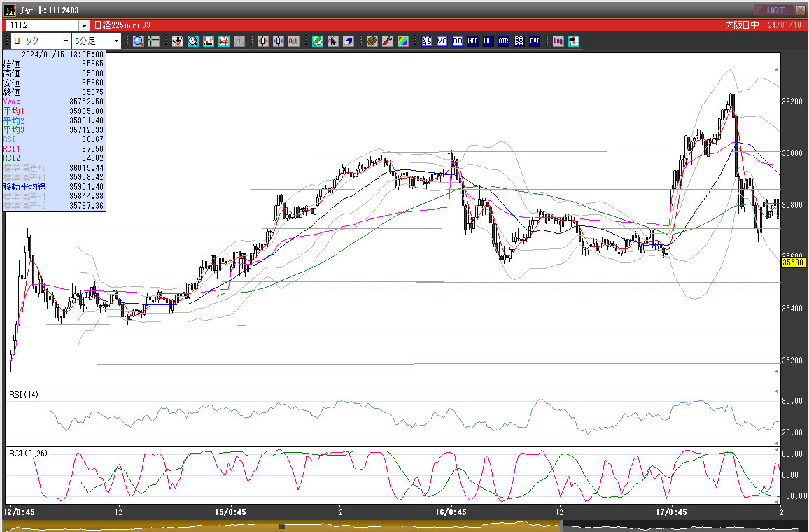The image size is (809, 532).
Task: Click the grey warning triangle icon
Action: coord(239,41)
